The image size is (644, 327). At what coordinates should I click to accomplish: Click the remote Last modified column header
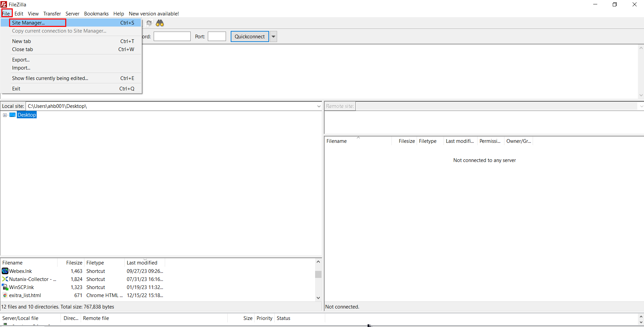[460, 141]
